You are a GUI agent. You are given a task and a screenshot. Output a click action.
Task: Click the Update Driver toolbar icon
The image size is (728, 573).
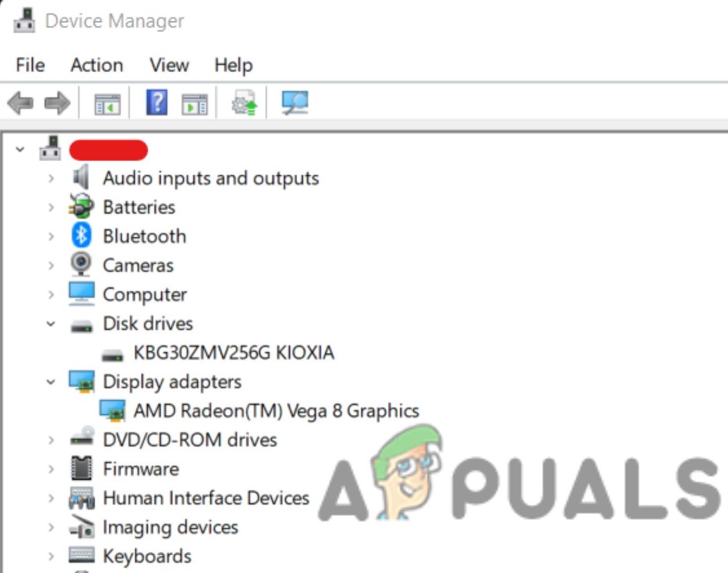[244, 103]
